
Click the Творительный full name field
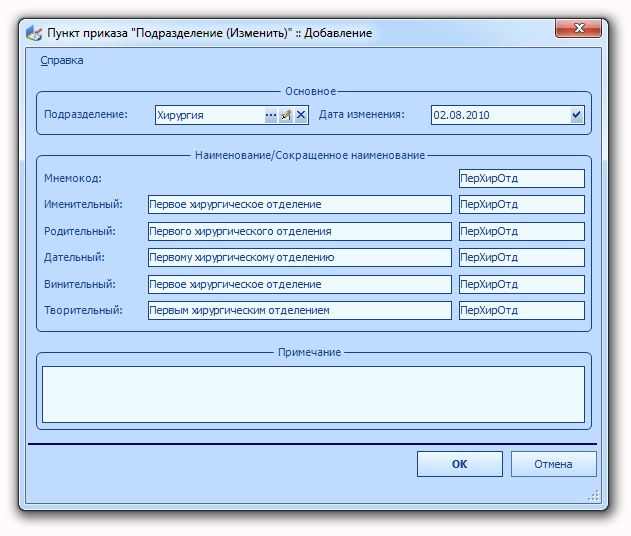click(299, 311)
